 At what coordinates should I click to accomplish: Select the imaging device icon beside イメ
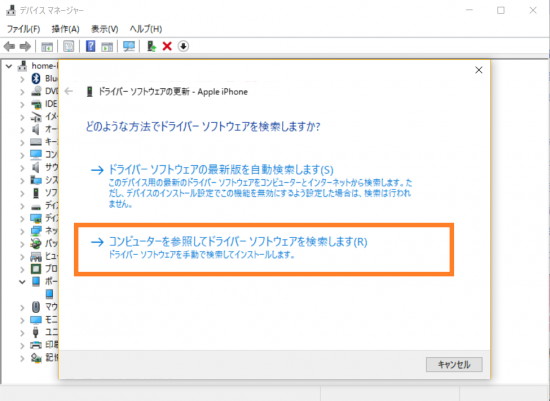pos(36,117)
